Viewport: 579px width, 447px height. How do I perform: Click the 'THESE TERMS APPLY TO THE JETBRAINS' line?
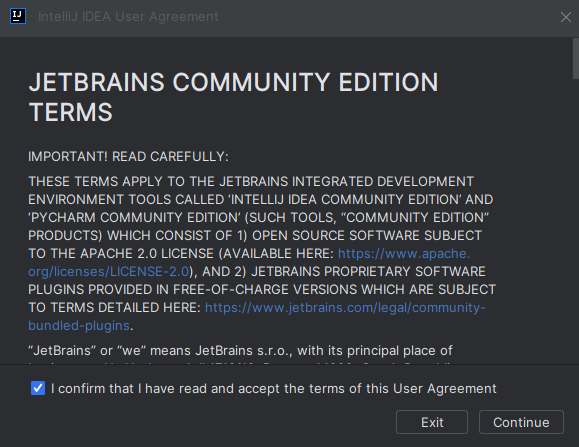coord(251,181)
